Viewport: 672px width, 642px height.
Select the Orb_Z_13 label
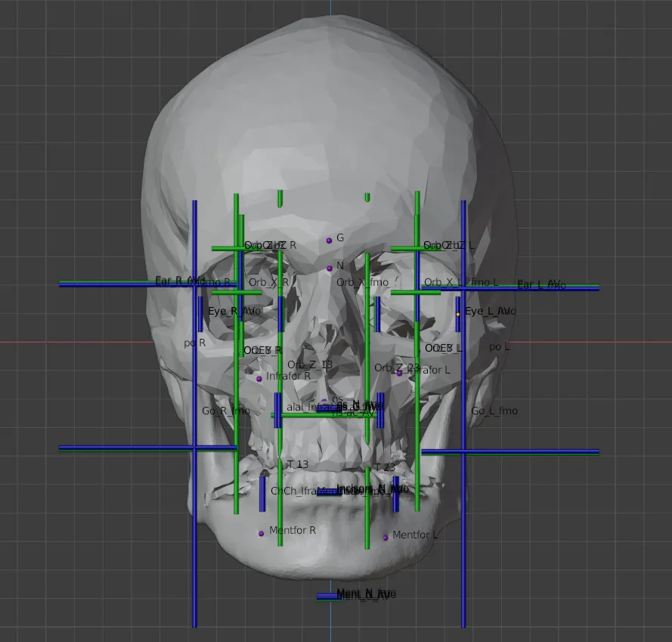309,364
